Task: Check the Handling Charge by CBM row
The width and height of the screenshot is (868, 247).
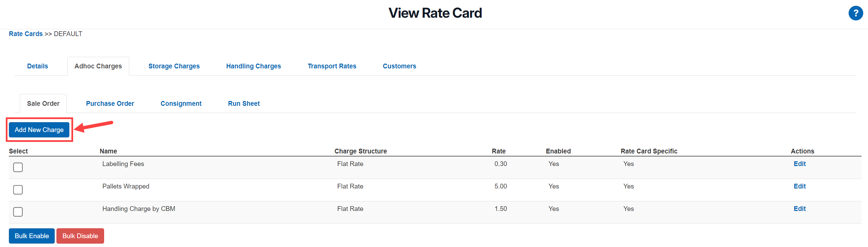Action: click(x=18, y=212)
